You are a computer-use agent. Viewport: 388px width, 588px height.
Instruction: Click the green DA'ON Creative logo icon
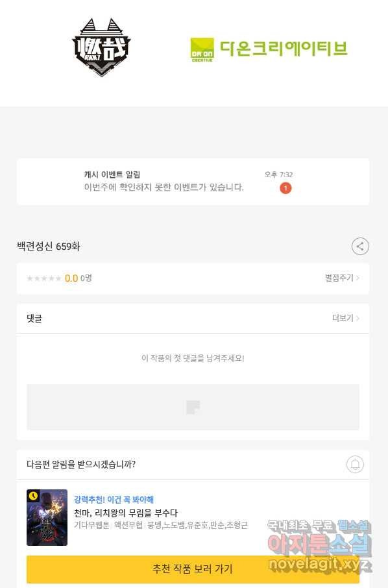[x=202, y=49]
